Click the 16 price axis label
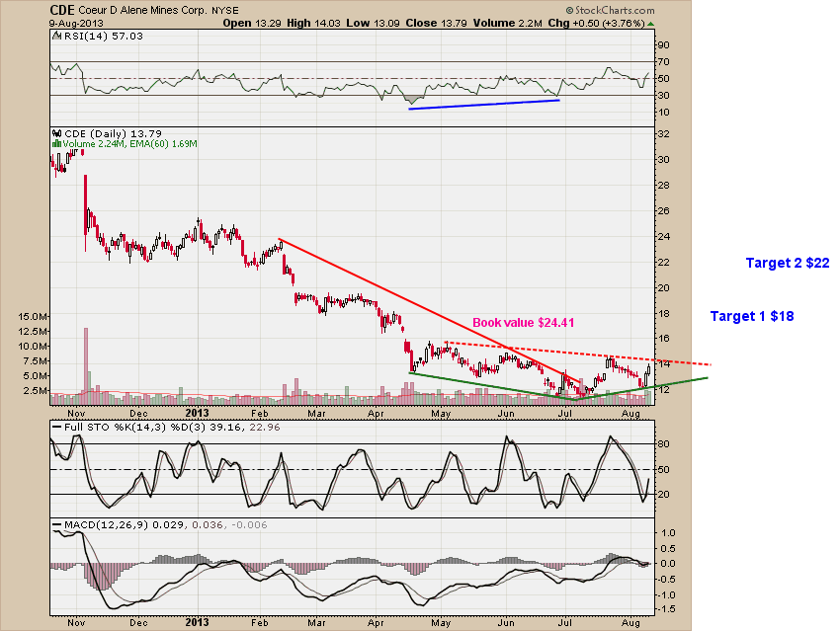Viewport: 840px width, 631px height. (x=663, y=339)
